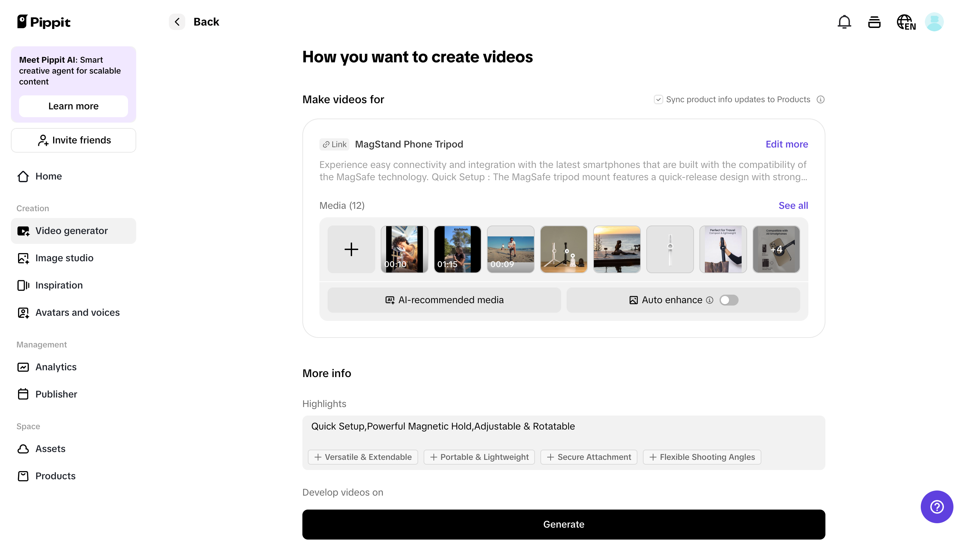Screen dimensions: 980x545
Task: Open Image studio in the sidebar
Action: tap(64, 258)
